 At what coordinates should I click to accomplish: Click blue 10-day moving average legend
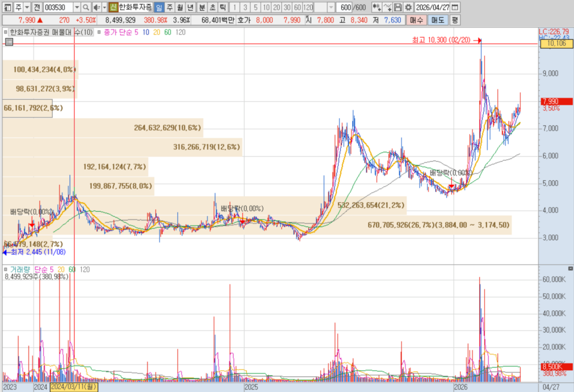click(146, 32)
